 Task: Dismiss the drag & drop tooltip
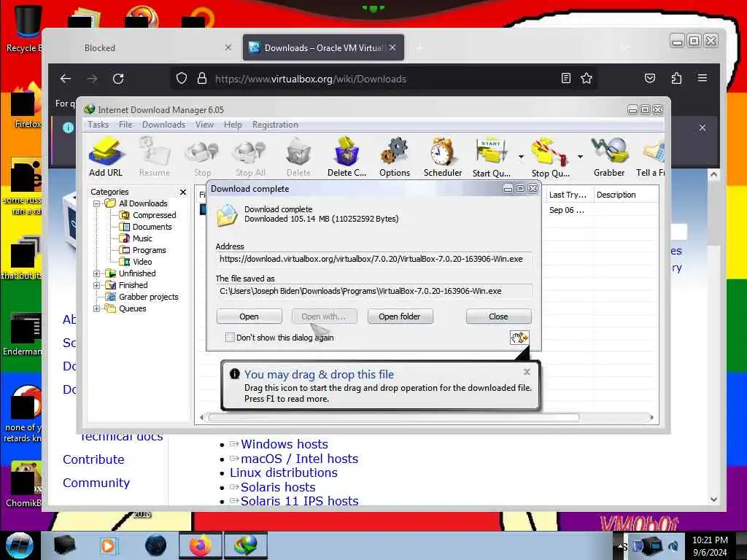(x=527, y=372)
